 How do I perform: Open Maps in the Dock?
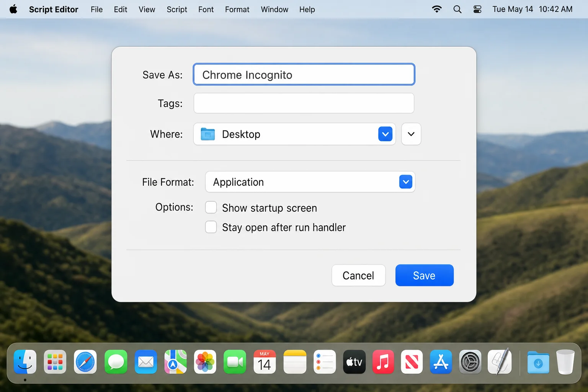[176, 362]
